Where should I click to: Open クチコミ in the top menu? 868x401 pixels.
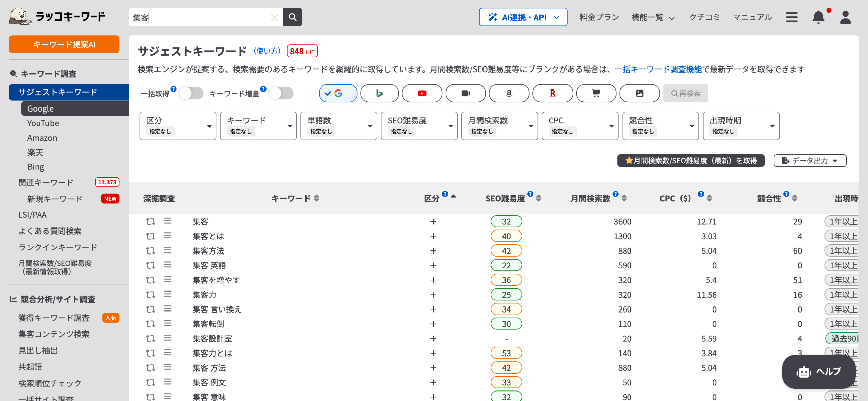tap(705, 17)
